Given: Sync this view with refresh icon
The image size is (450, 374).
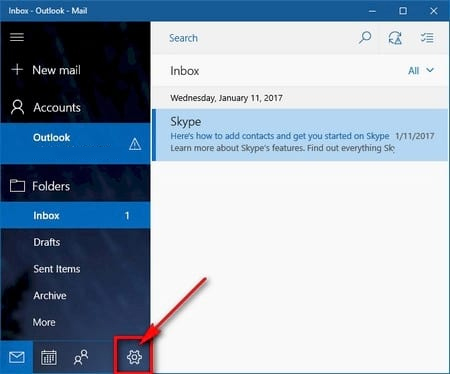Looking at the screenshot, I should click(395, 38).
